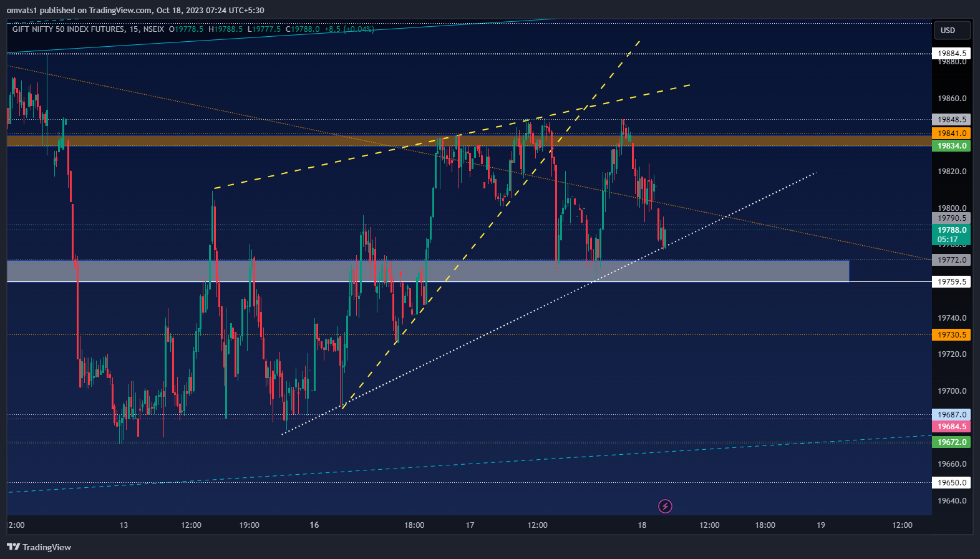Click the 19:00 time axis label
The width and height of the screenshot is (980, 559).
249,525
